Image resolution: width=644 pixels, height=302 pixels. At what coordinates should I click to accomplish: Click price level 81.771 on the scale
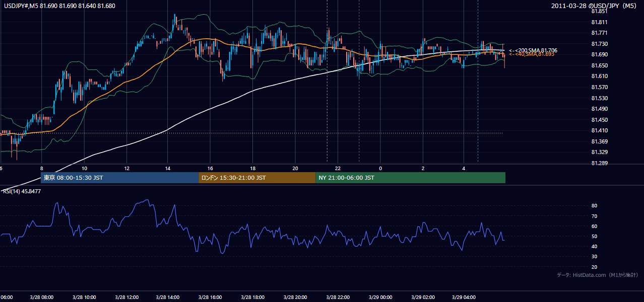pyautogui.click(x=599, y=33)
